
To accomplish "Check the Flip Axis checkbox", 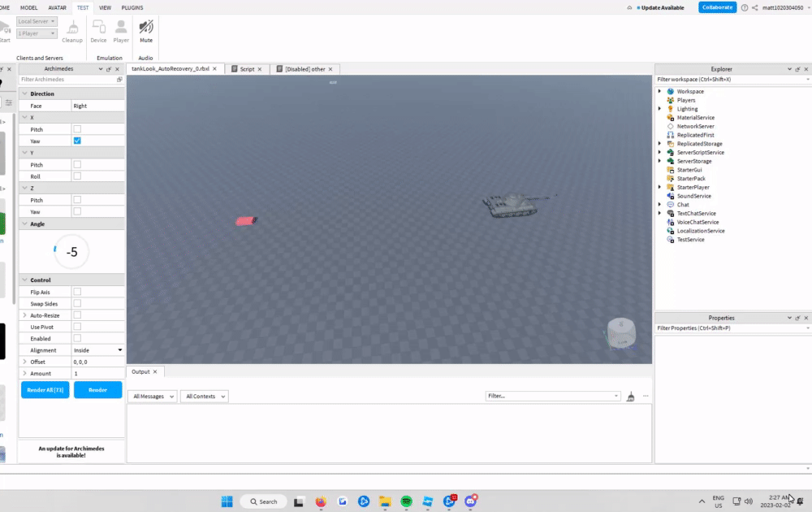I will pos(77,292).
